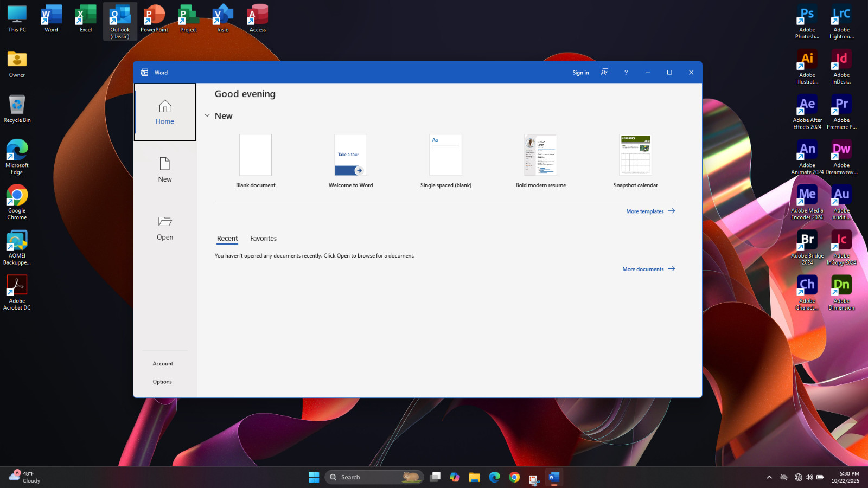Screen dimensions: 868x488
Task: Go to Open in Word's left sidebar
Action: pyautogui.click(x=165, y=228)
